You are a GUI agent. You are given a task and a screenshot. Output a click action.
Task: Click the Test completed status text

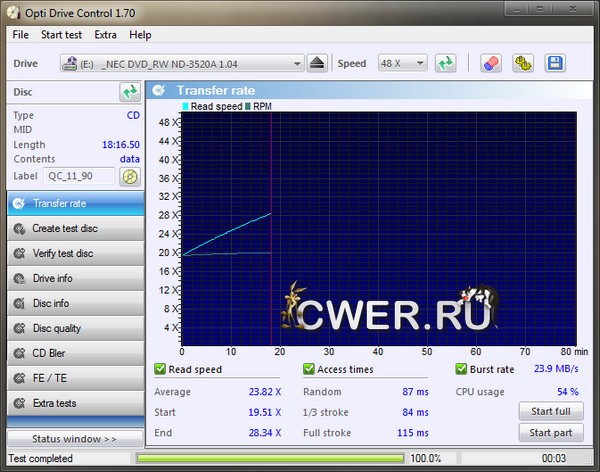[x=41, y=458]
